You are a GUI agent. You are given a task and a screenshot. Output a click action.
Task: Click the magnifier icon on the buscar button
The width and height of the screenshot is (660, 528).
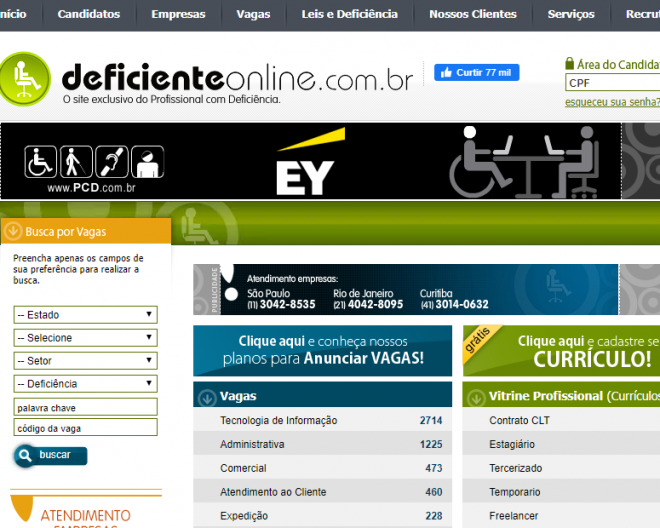click(x=25, y=455)
